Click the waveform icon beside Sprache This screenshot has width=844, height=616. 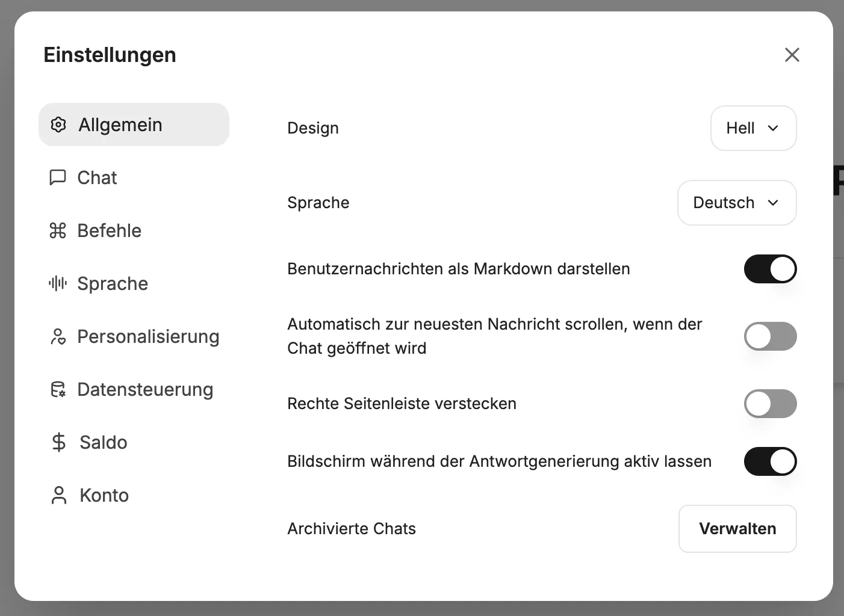(58, 283)
